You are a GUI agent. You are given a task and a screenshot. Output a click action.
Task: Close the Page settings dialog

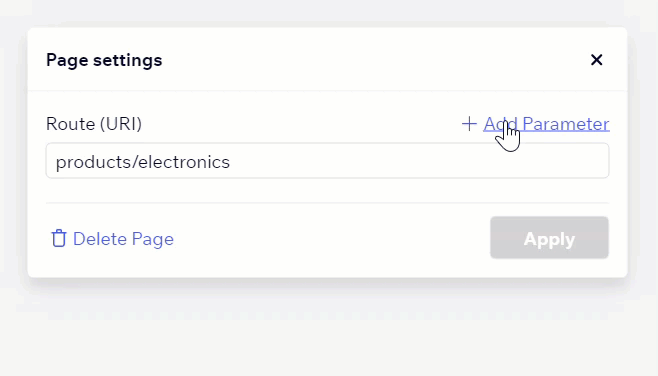[596, 60]
